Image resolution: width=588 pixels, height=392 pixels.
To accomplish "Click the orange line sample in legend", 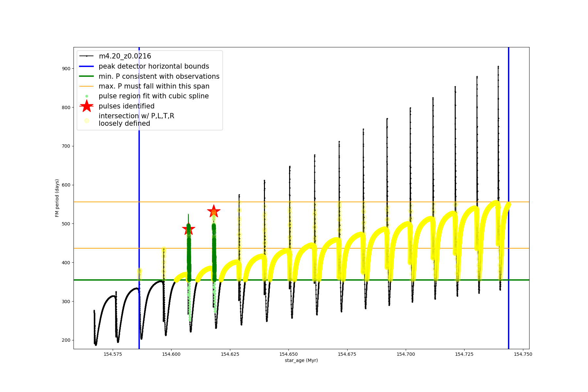I will tap(87, 86).
